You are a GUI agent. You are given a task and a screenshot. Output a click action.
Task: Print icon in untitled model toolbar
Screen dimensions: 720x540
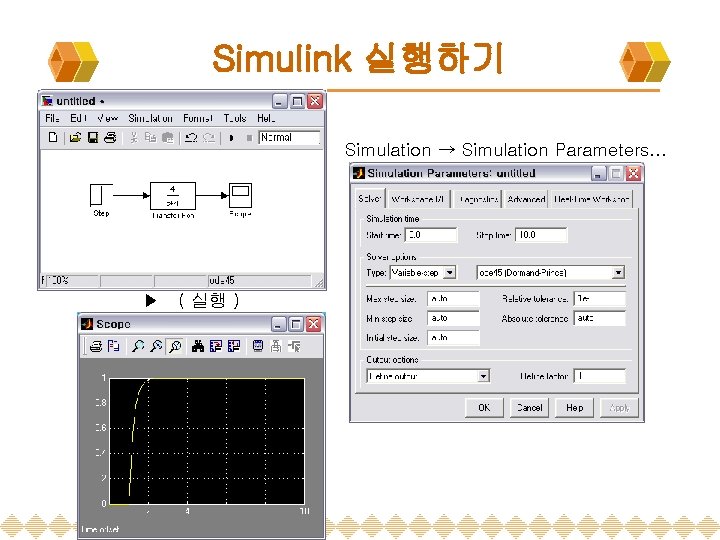(110, 137)
